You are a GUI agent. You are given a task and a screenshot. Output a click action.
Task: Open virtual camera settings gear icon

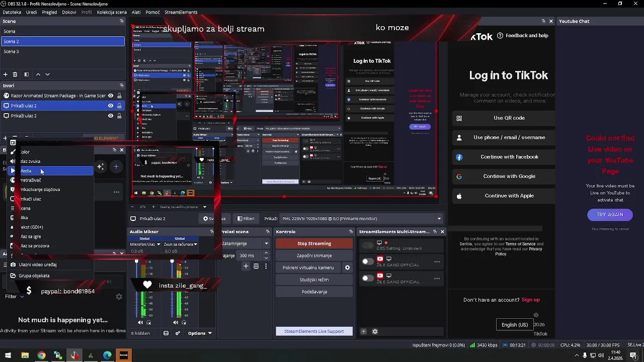coord(347,267)
